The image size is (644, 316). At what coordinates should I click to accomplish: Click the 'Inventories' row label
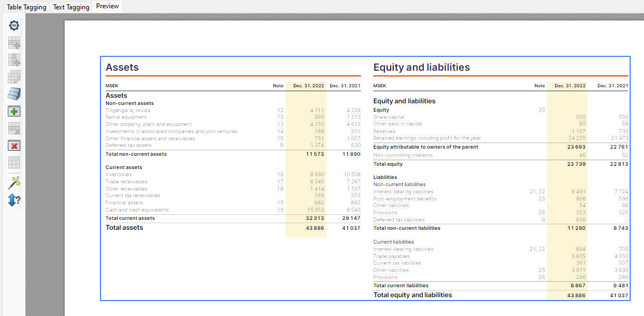click(118, 174)
